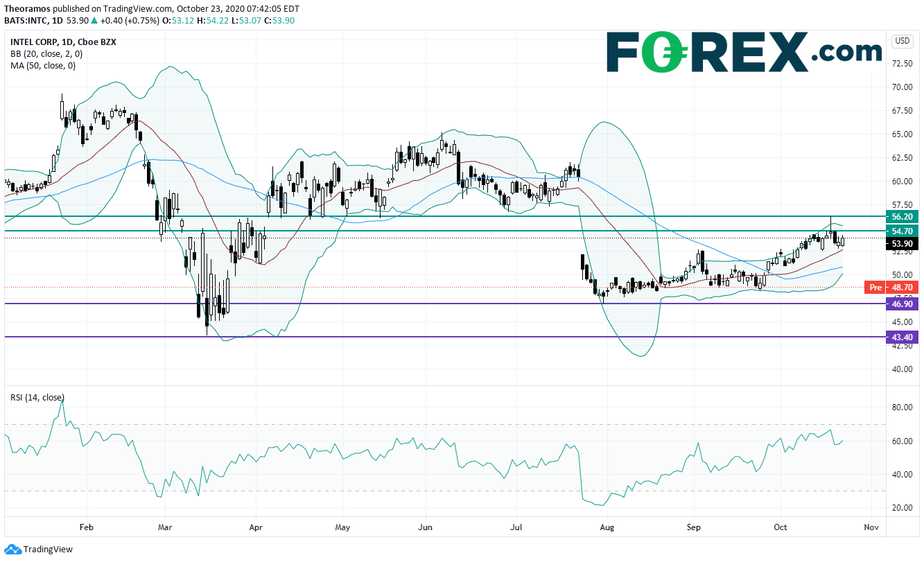Click the 56.20 teal price label

tap(902, 216)
